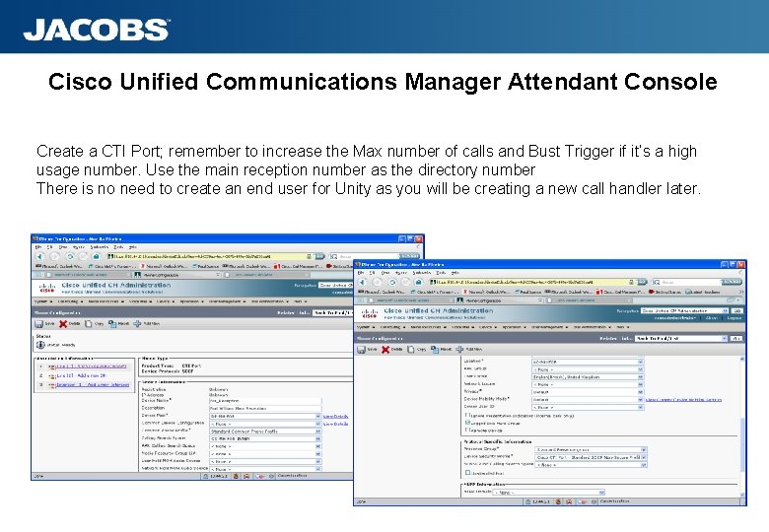This screenshot has height=532, width=769.
Task: Click View Details next to Device Pool in the back window
Action: pos(336,417)
